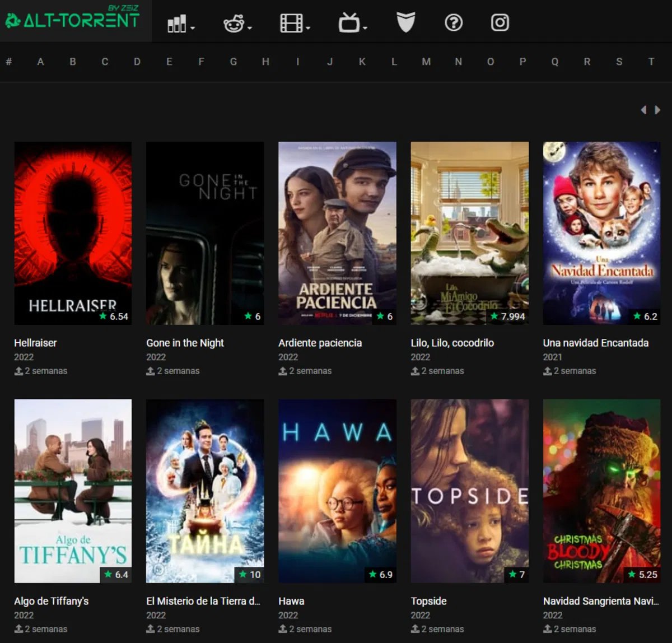The image size is (672, 643).
Task: Filter titles by letter P
Action: tap(522, 62)
